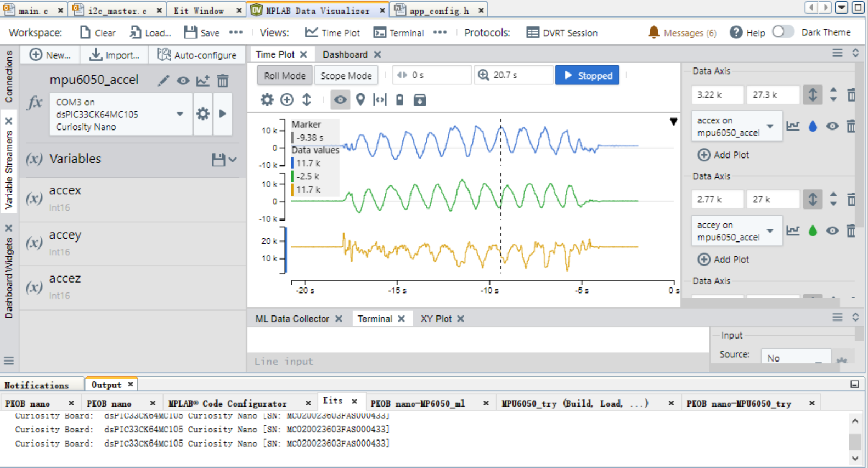This screenshot has width=868, height=468.
Task: Click the 27.3 k axis maximum field
Action: tap(773, 95)
